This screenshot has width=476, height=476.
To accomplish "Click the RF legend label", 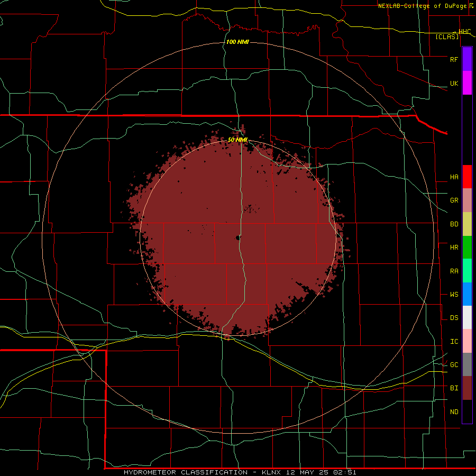I will pyautogui.click(x=454, y=59).
